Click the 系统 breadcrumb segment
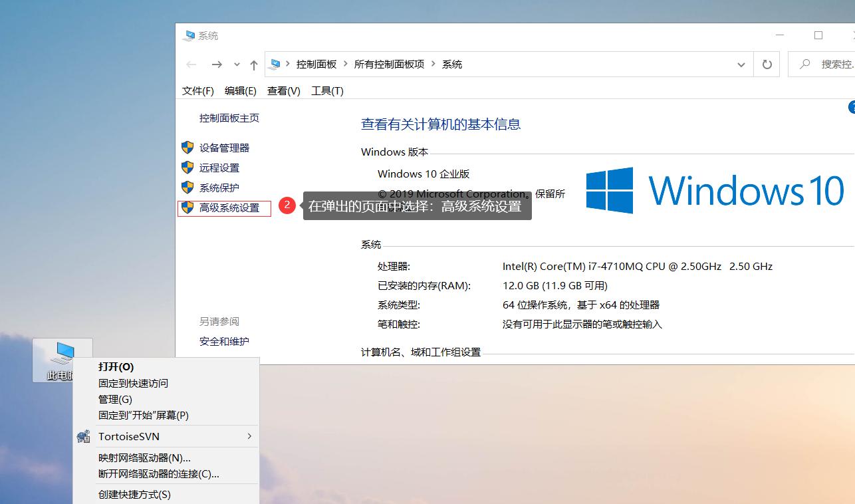This screenshot has height=504, width=855. pos(452,64)
